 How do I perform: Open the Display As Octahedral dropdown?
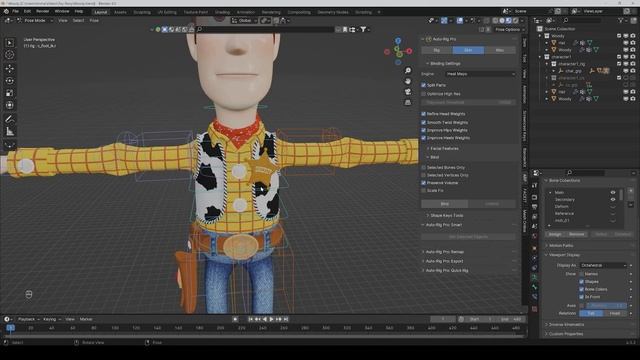[x=603, y=265]
